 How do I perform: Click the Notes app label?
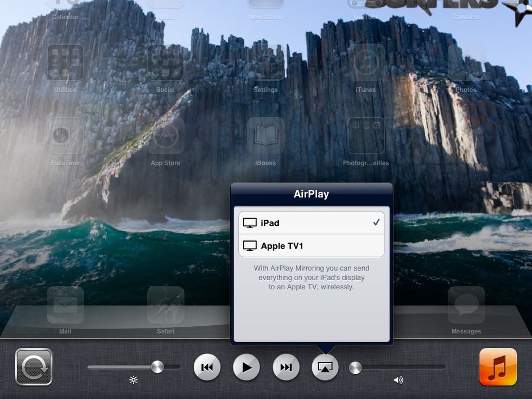166,17
